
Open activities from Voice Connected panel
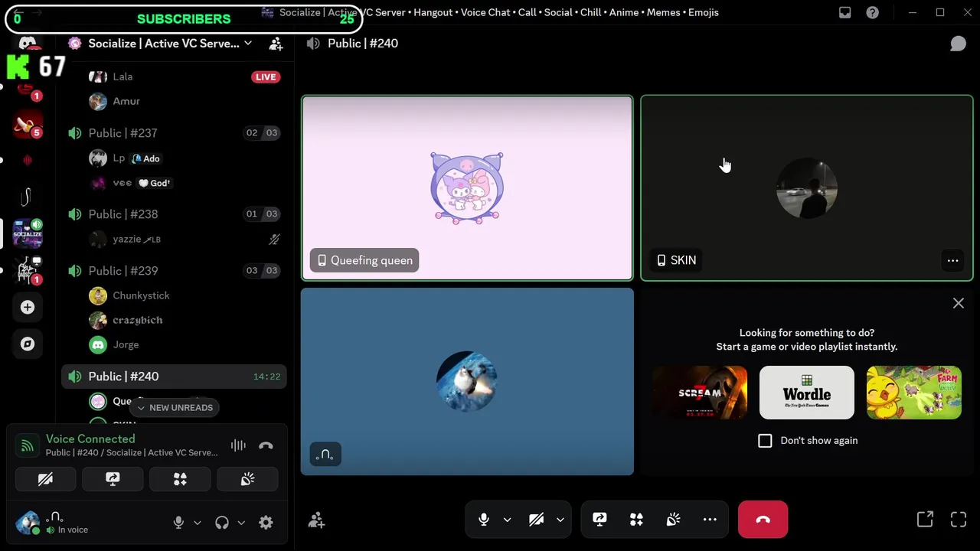pyautogui.click(x=180, y=479)
